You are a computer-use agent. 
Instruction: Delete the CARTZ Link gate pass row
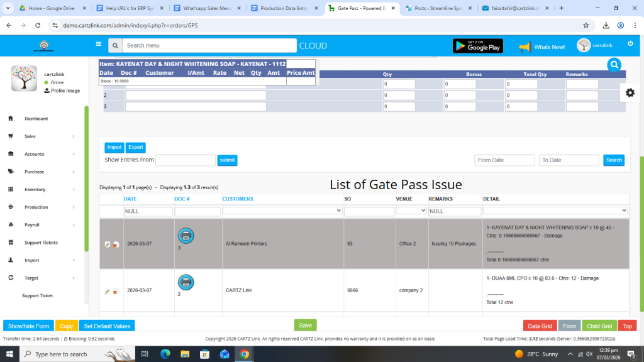tap(116, 292)
